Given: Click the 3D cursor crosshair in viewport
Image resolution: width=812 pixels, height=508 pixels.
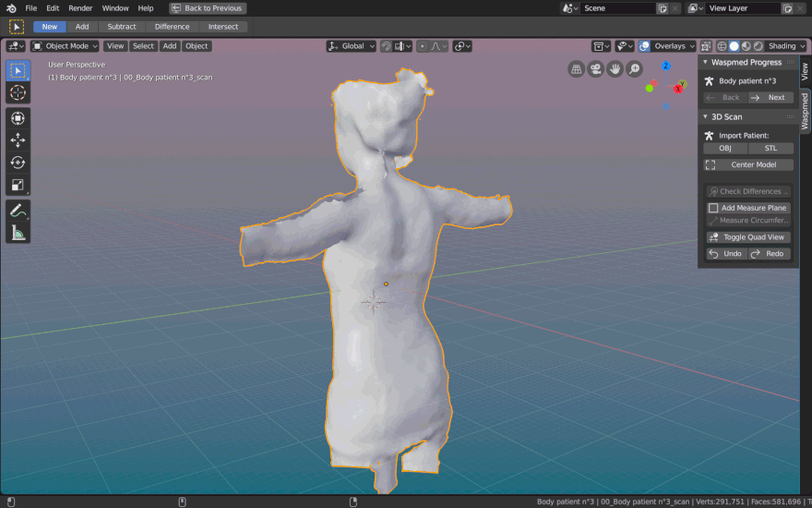Looking at the screenshot, I should pos(374,302).
